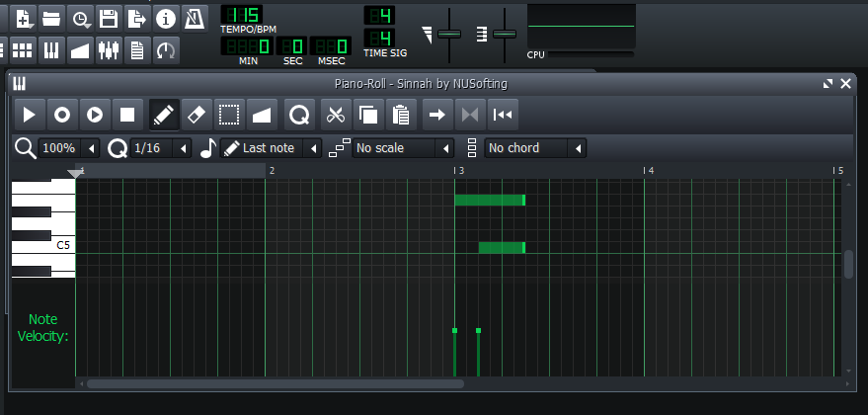Screen dimensions: 868x415
Task: Click the time signature numerator 4
Action: [x=379, y=15]
